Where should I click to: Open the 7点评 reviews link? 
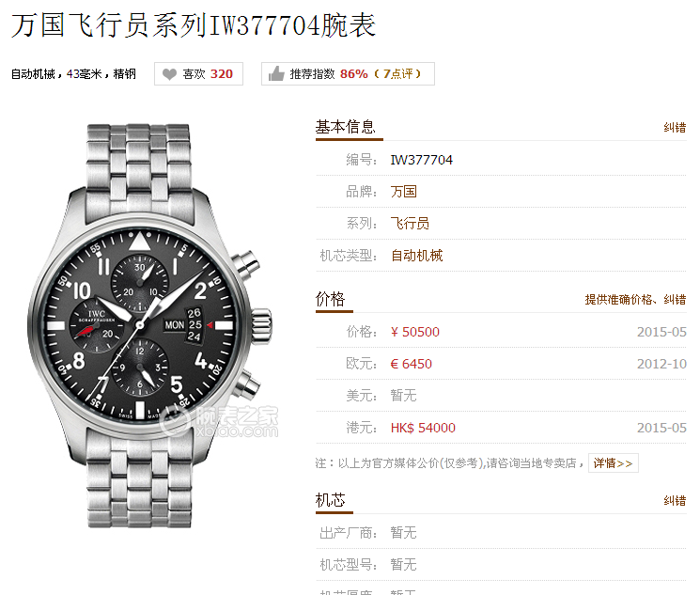[397, 73]
